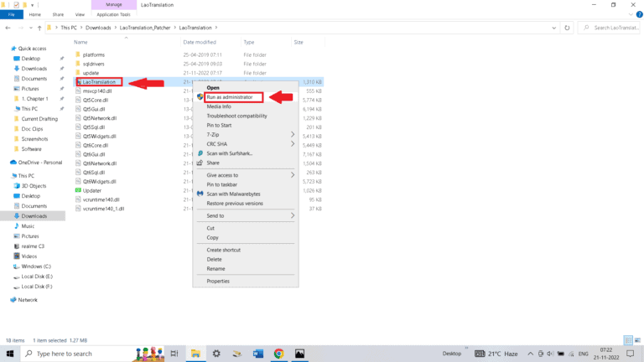The image size is (644, 362).
Task: Switch to large icons view in the status bar
Action: (638, 341)
